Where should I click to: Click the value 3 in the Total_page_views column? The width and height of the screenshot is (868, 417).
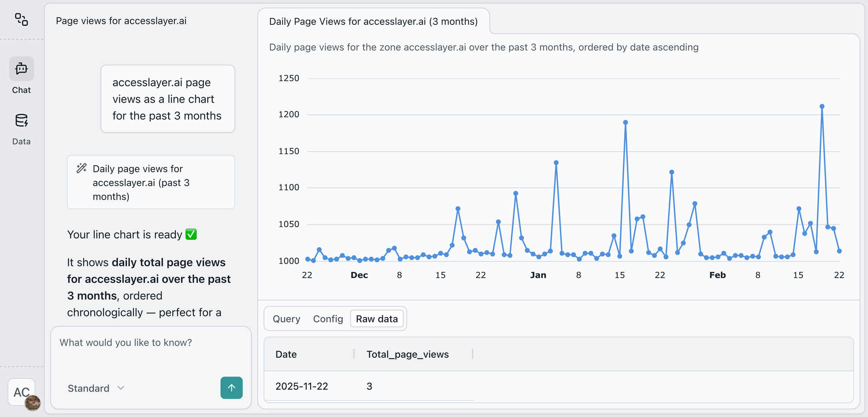pos(369,386)
